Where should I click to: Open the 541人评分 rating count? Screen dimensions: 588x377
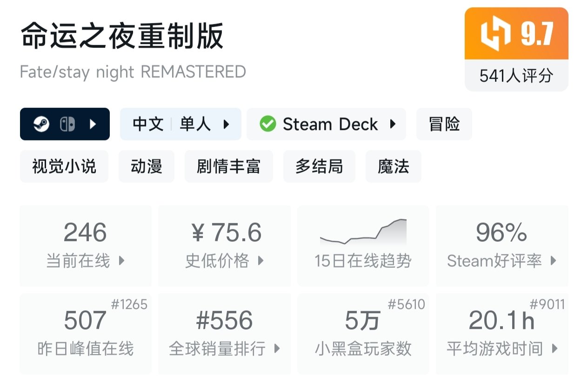[x=516, y=76]
